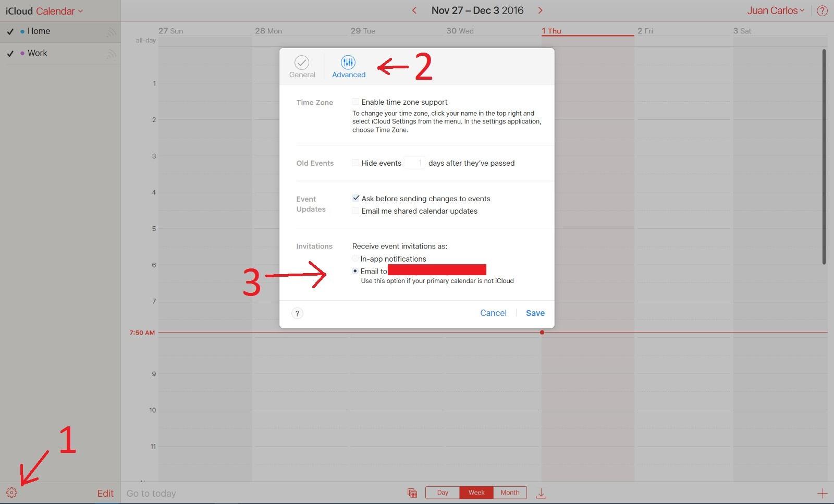Image resolution: width=834 pixels, height=504 pixels.
Task: Add new event with plus icon
Action: (x=822, y=493)
